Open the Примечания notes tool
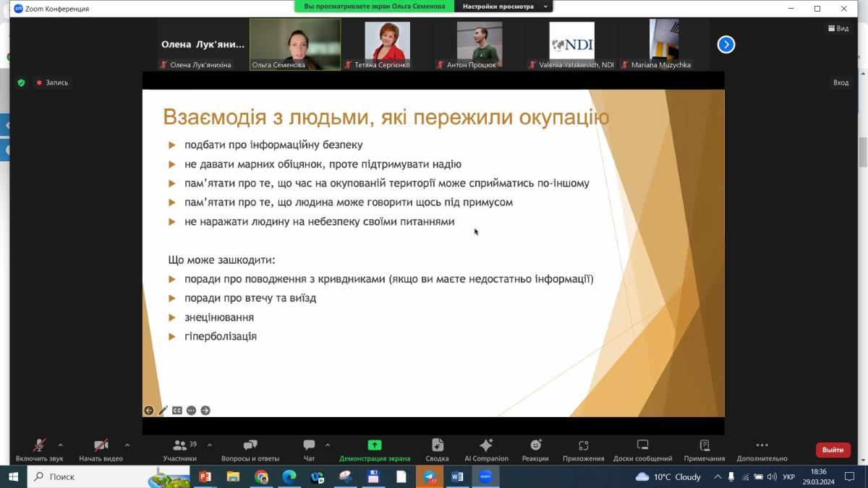 click(704, 450)
